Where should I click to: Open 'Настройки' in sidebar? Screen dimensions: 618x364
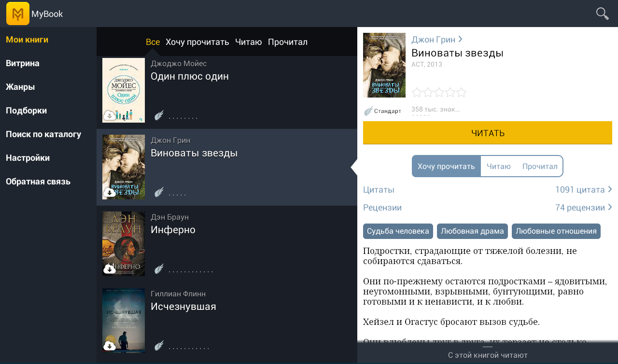[28, 158]
